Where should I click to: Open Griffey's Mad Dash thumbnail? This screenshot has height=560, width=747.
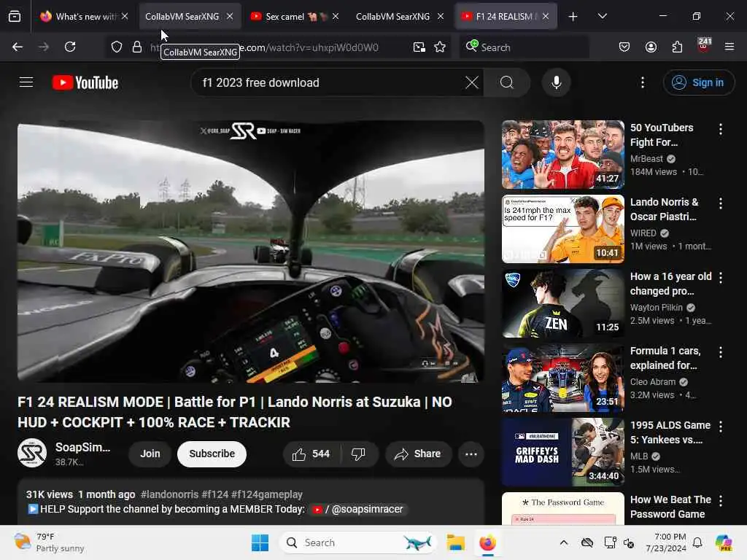pyautogui.click(x=562, y=452)
